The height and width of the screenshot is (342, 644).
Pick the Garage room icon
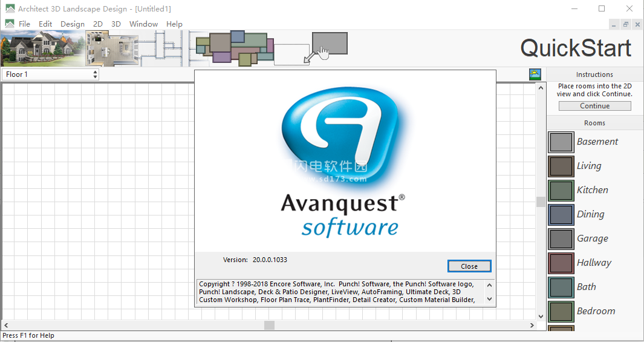pos(561,238)
